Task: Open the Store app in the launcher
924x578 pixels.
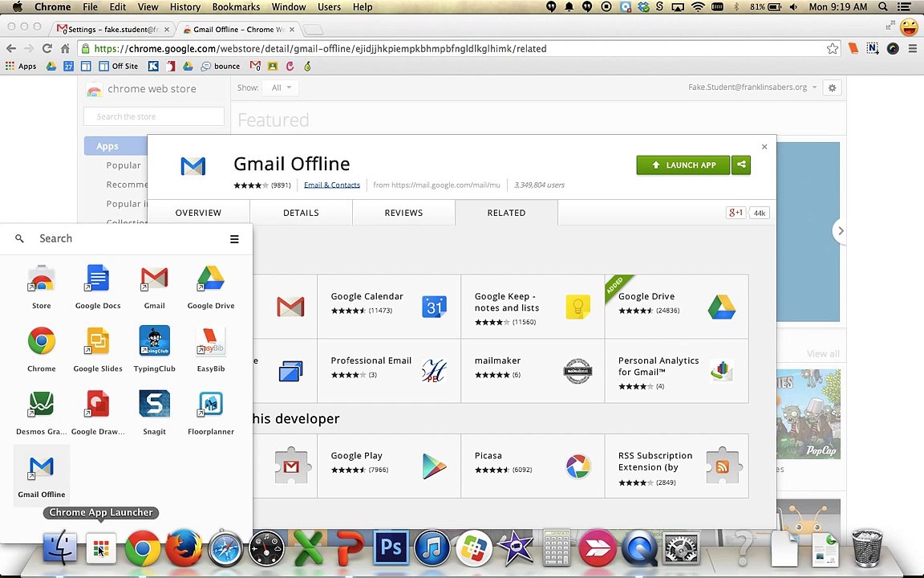Action: tap(41, 287)
